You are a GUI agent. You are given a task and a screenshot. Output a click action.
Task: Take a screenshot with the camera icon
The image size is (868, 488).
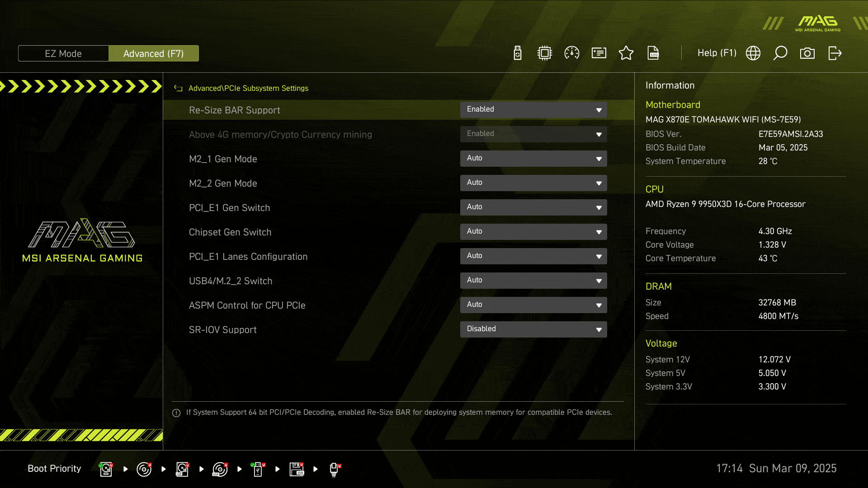click(807, 53)
